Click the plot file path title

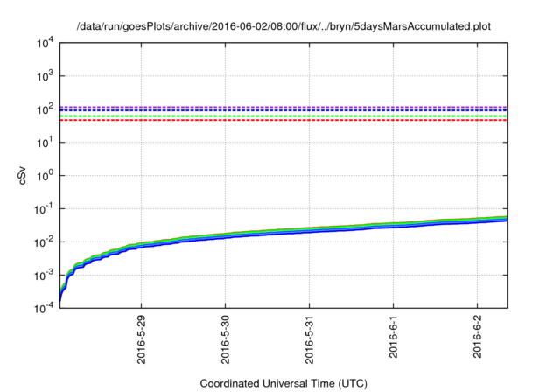tap(283, 26)
